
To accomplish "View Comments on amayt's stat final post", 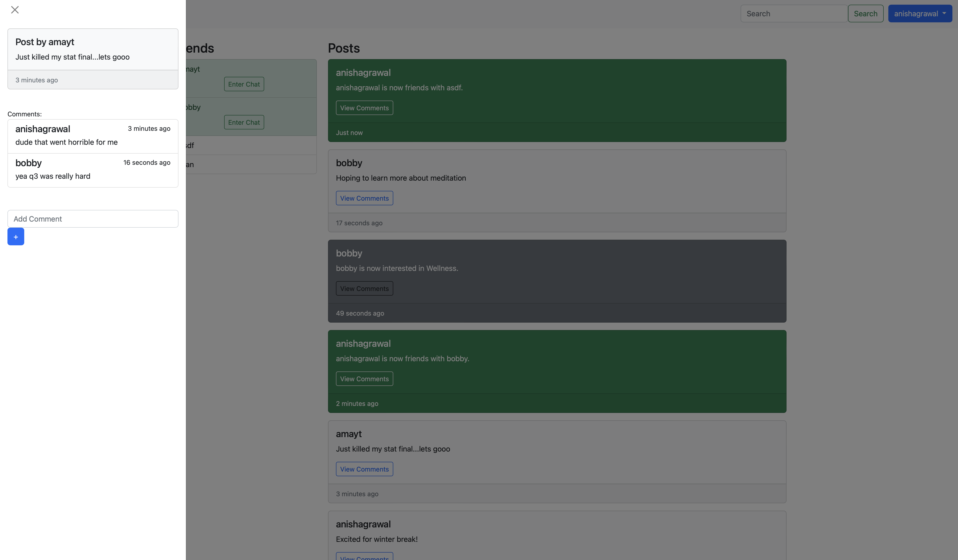I will point(364,469).
